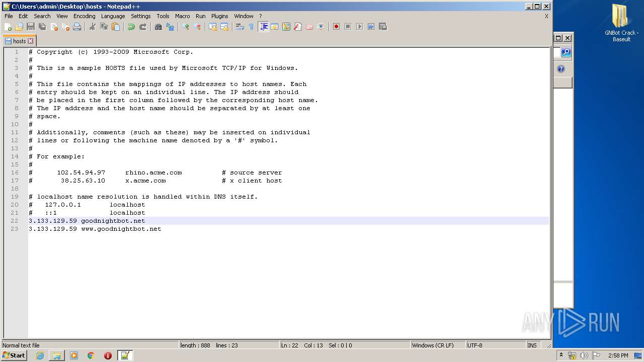
Task: Open the View menu
Action: click(x=62, y=16)
